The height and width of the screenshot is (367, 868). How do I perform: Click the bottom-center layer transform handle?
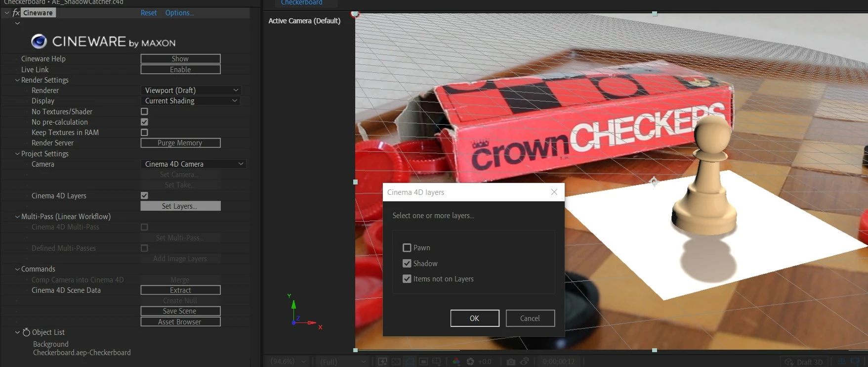coord(655,350)
